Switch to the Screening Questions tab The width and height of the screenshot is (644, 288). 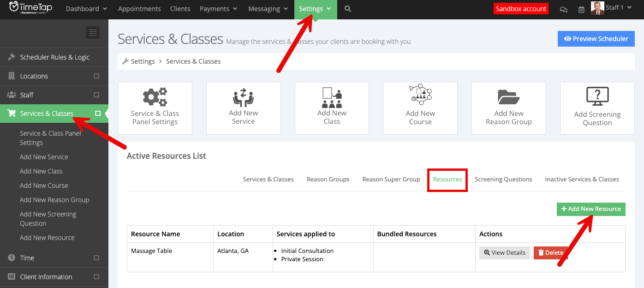tap(503, 179)
